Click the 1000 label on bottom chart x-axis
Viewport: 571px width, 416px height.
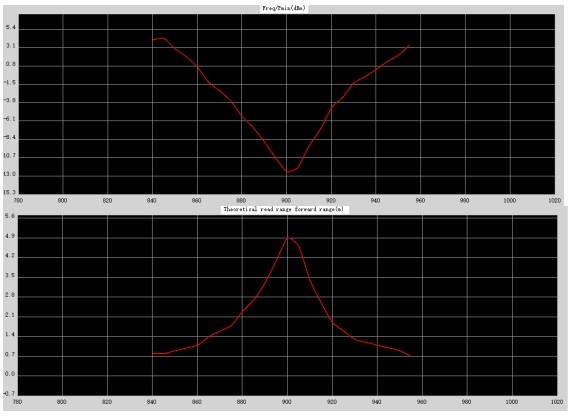tap(512, 402)
